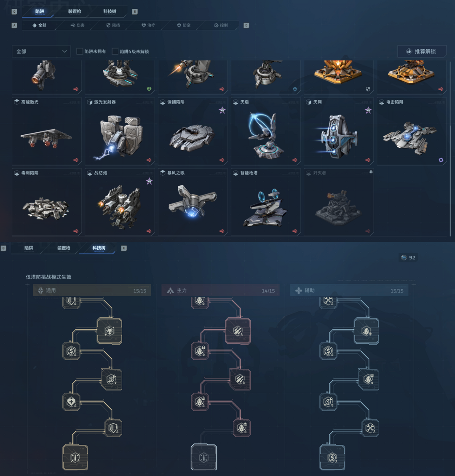Select the 电击陷阱 shock trap
This screenshot has height=476, width=455.
tap(412, 131)
